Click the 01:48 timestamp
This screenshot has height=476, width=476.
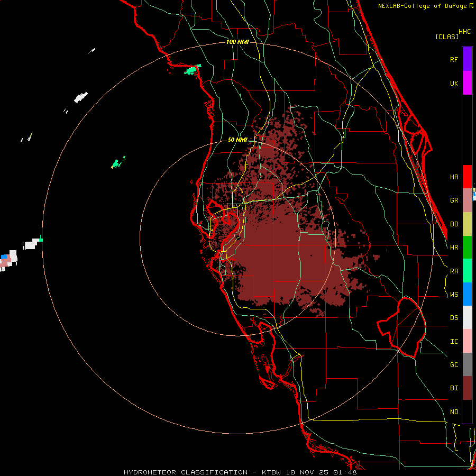click(x=345, y=472)
